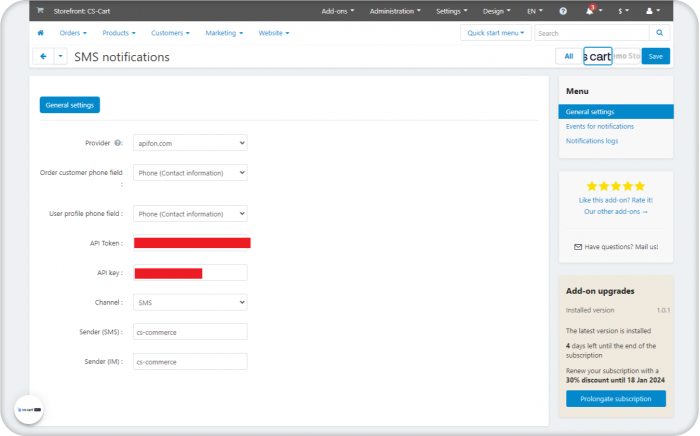Open the dropdown next to back arrow
Image resolution: width=700 pixels, height=436 pixels.
point(60,57)
